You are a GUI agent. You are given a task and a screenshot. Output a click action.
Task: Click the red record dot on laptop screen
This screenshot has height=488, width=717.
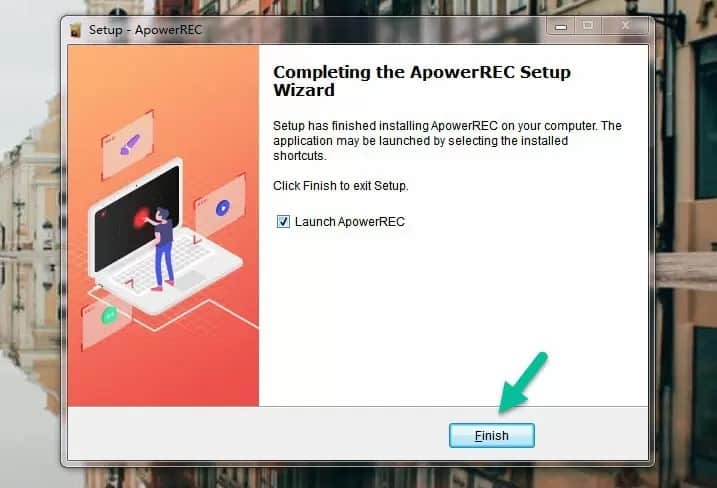141,218
